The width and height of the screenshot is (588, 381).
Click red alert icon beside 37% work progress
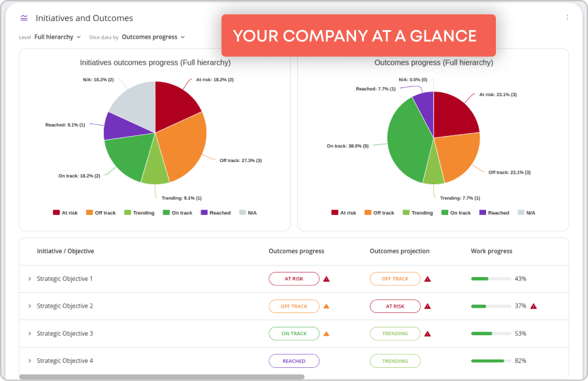click(534, 306)
